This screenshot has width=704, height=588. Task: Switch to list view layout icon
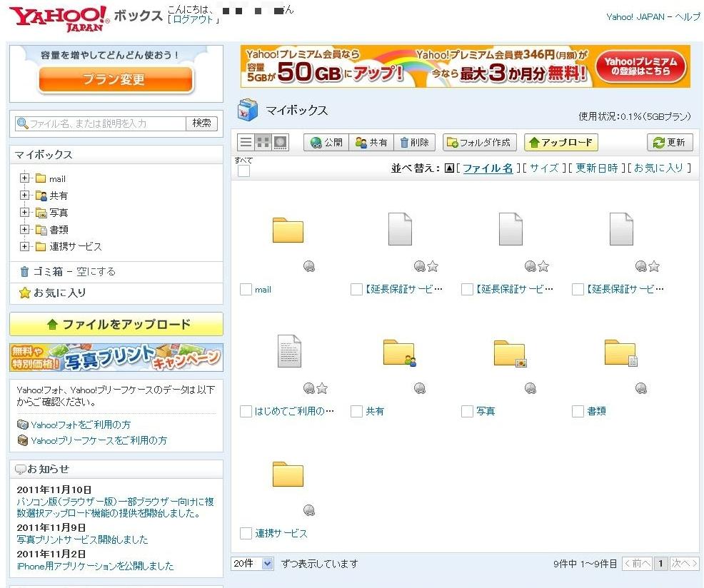pos(246,142)
